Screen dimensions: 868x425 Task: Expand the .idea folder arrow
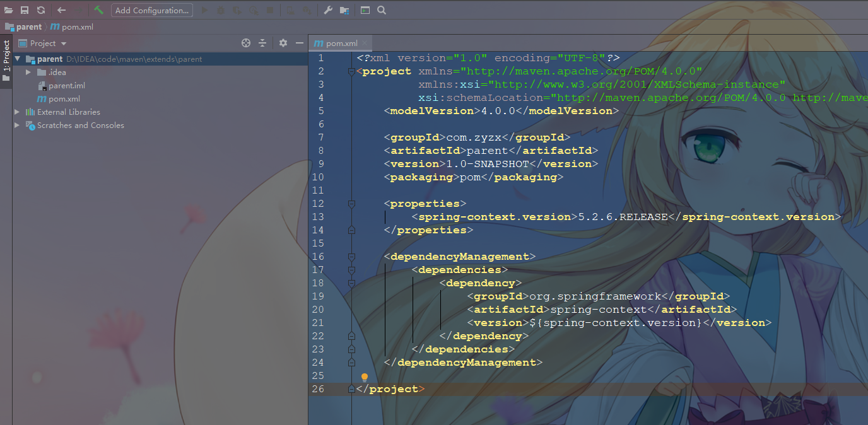click(28, 73)
